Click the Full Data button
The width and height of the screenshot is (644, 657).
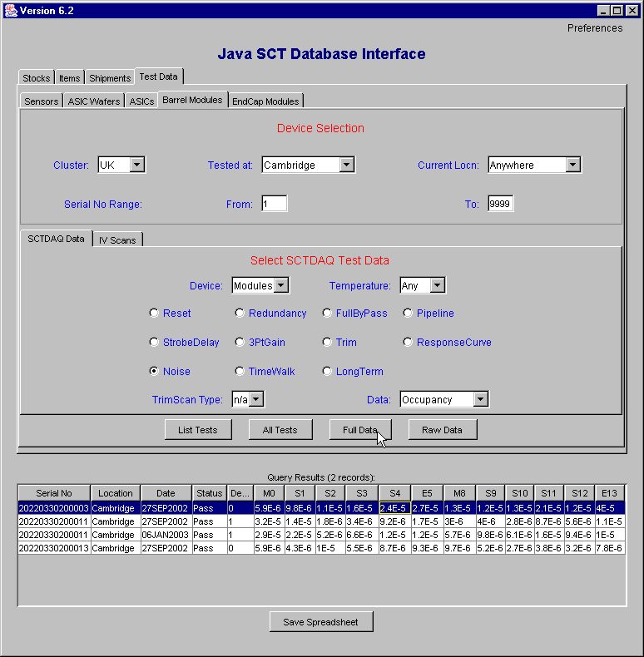(360, 429)
